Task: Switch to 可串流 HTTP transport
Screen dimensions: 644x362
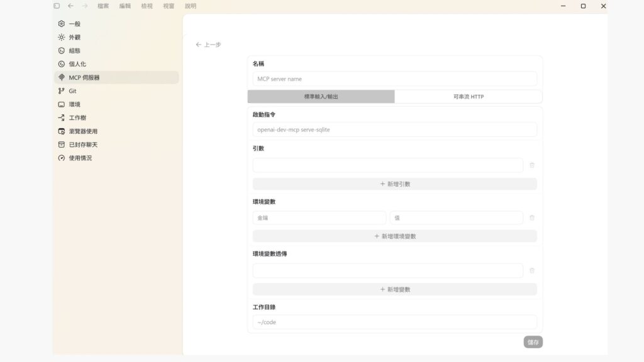Action: point(468,97)
